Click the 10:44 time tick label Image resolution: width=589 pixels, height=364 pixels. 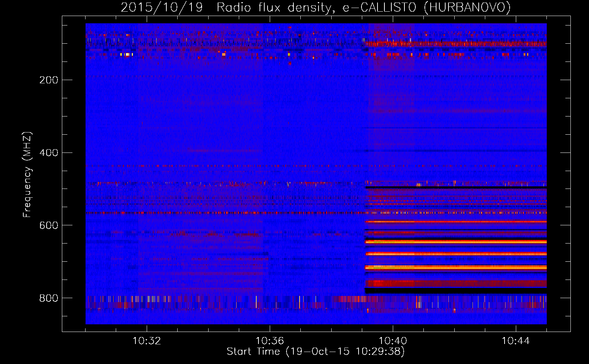[516, 341]
